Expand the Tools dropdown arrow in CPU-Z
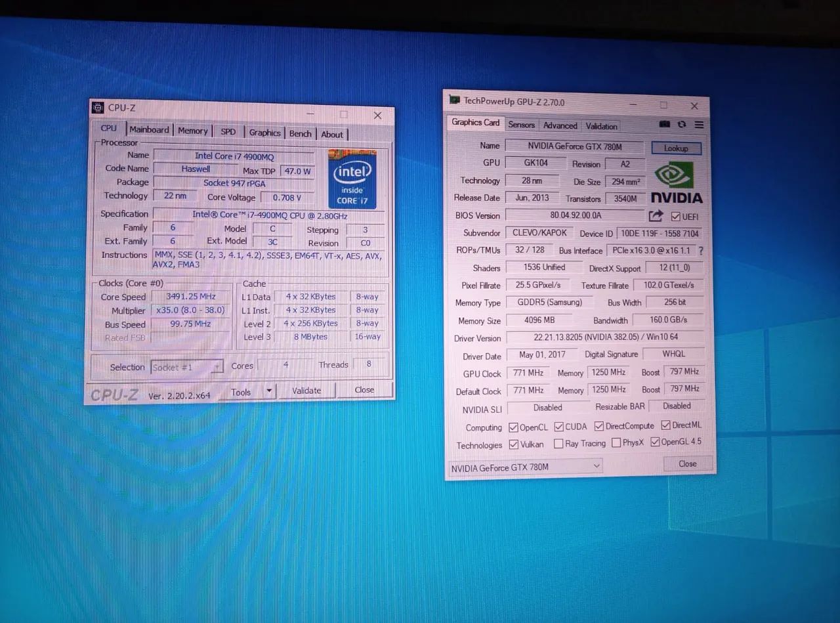The width and height of the screenshot is (840, 623). [x=268, y=391]
